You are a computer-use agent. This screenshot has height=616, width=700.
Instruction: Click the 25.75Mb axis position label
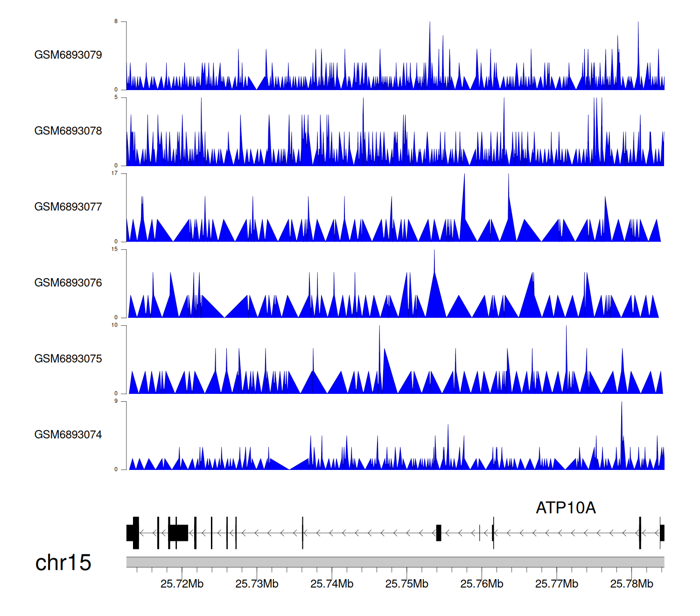point(406,584)
